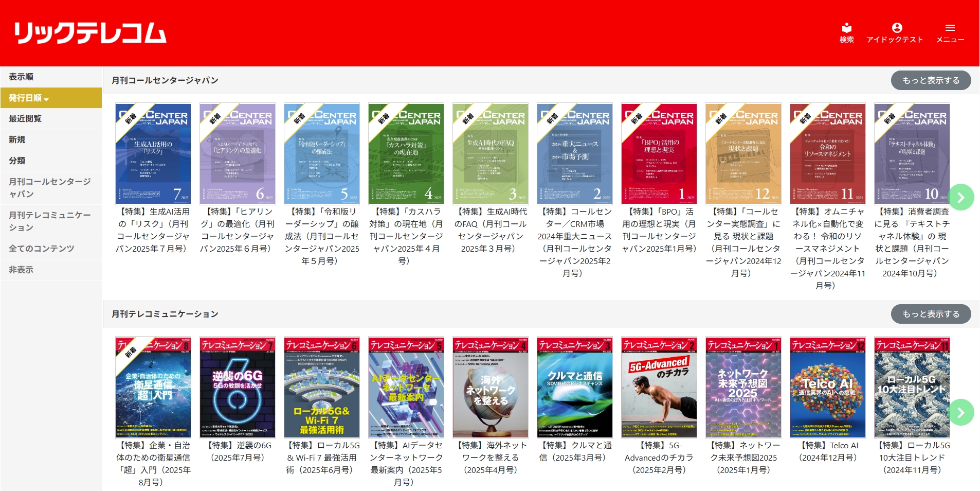Screen dimensions: 980x491
Task: Open the Call Center Japan May 2025 cover
Action: pos(322,154)
